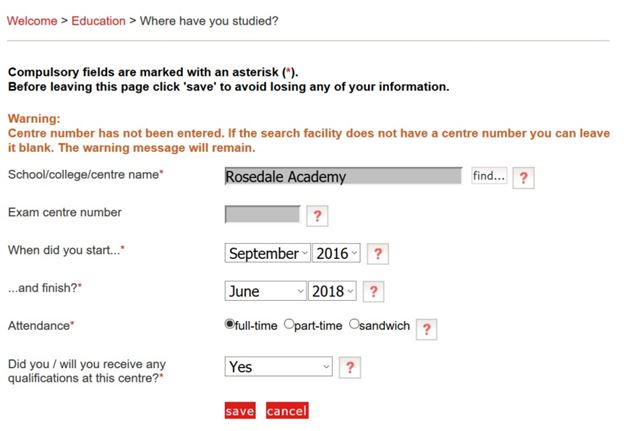
Task: Open help for qualifications question
Action: click(x=350, y=367)
